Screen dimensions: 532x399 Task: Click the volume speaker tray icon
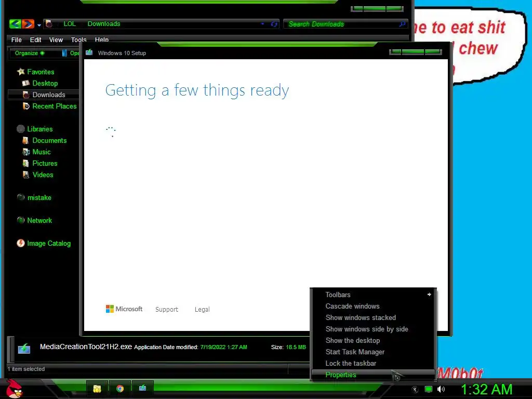(x=441, y=389)
